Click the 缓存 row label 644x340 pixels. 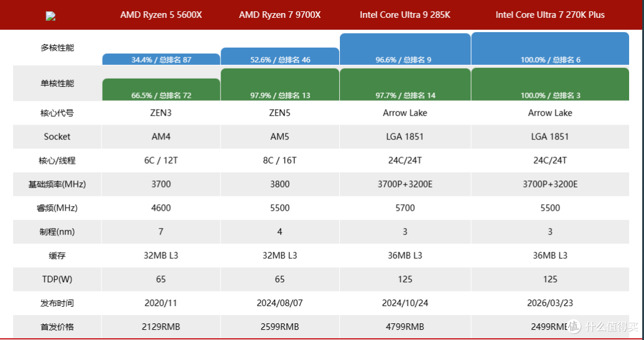(x=57, y=255)
